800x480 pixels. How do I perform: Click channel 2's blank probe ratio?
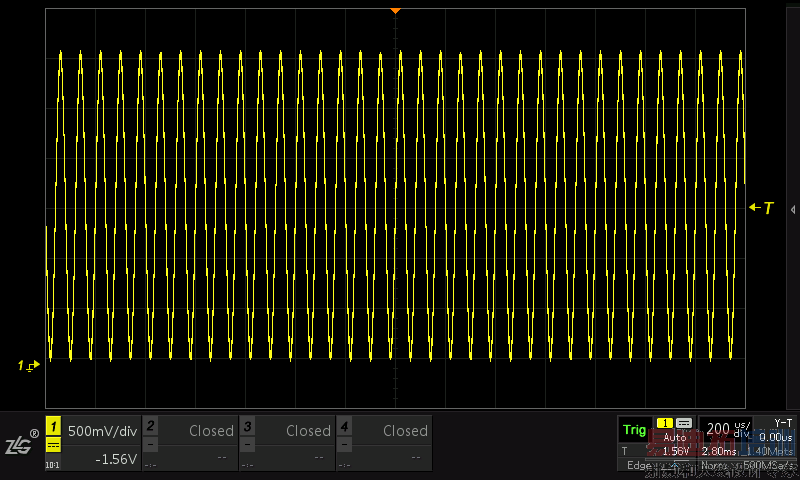coord(149,465)
